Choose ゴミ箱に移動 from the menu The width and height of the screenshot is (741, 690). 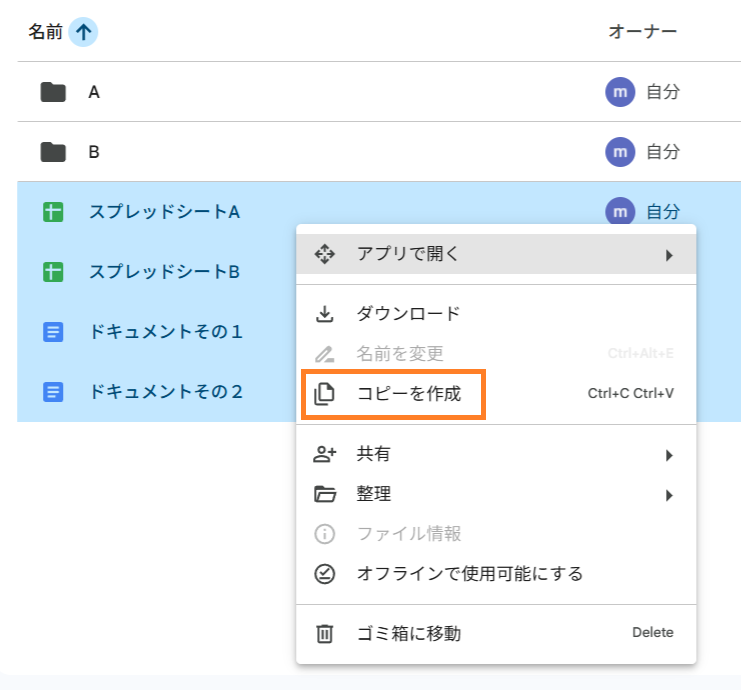[408, 633]
